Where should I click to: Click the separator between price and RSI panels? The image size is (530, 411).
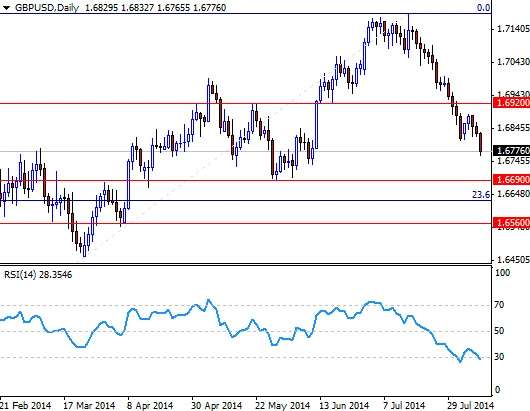pos(245,264)
